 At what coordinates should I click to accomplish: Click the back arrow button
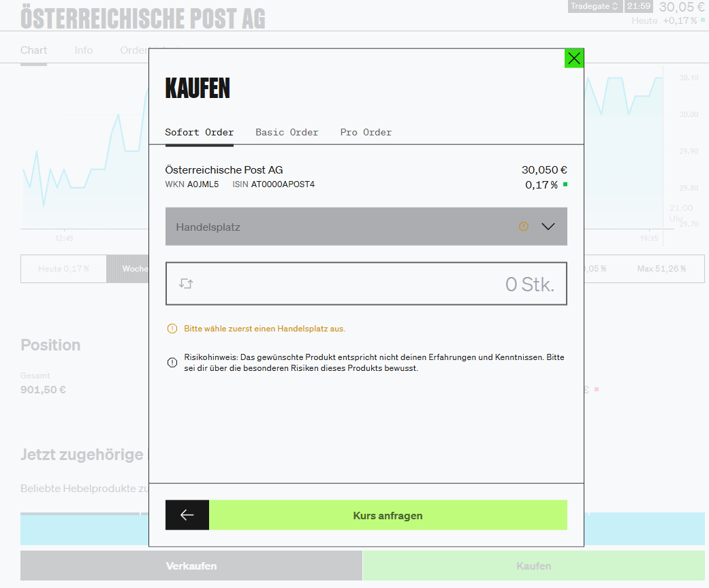tap(187, 515)
